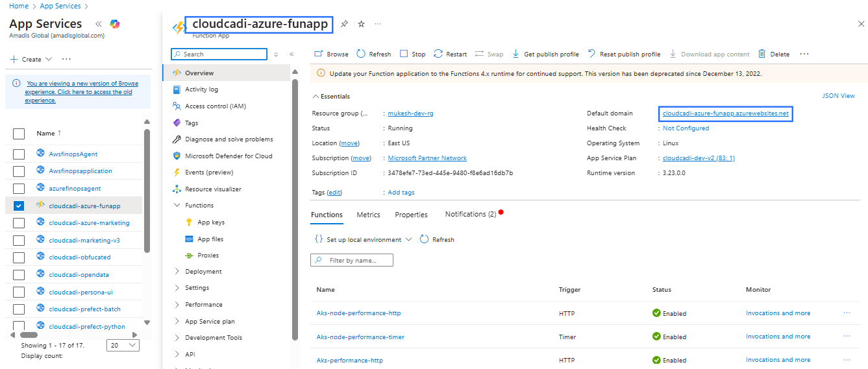The image size is (868, 369).
Task: Uncheck the cloudcadi-azure-funapp checkbox
Action: pyautogui.click(x=19, y=206)
